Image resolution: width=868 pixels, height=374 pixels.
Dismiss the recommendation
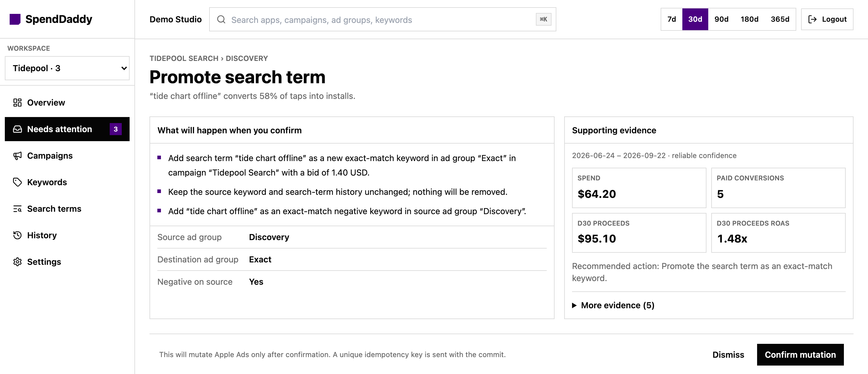(x=728, y=355)
